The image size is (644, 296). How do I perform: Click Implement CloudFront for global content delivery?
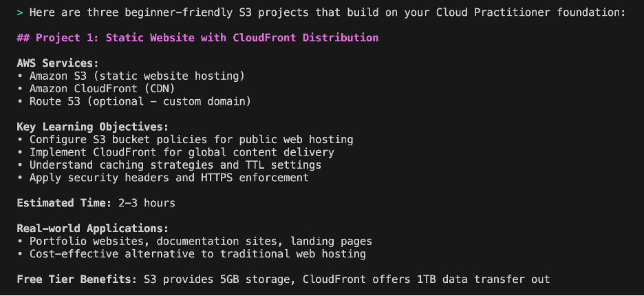(x=182, y=153)
